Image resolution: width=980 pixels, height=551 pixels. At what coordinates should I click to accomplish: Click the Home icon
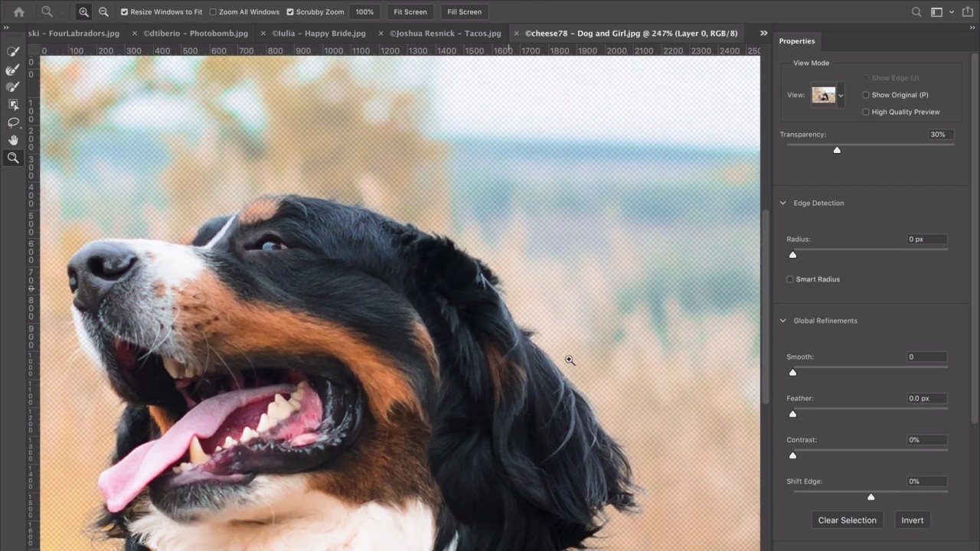click(x=19, y=12)
